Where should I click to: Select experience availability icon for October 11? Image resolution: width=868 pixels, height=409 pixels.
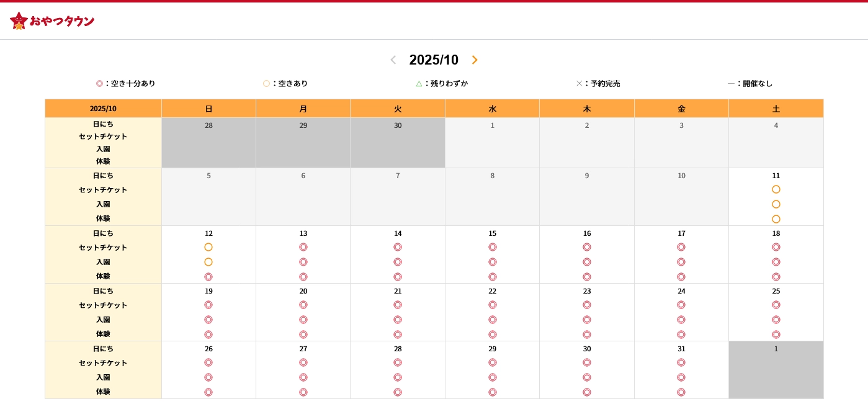pos(776,219)
